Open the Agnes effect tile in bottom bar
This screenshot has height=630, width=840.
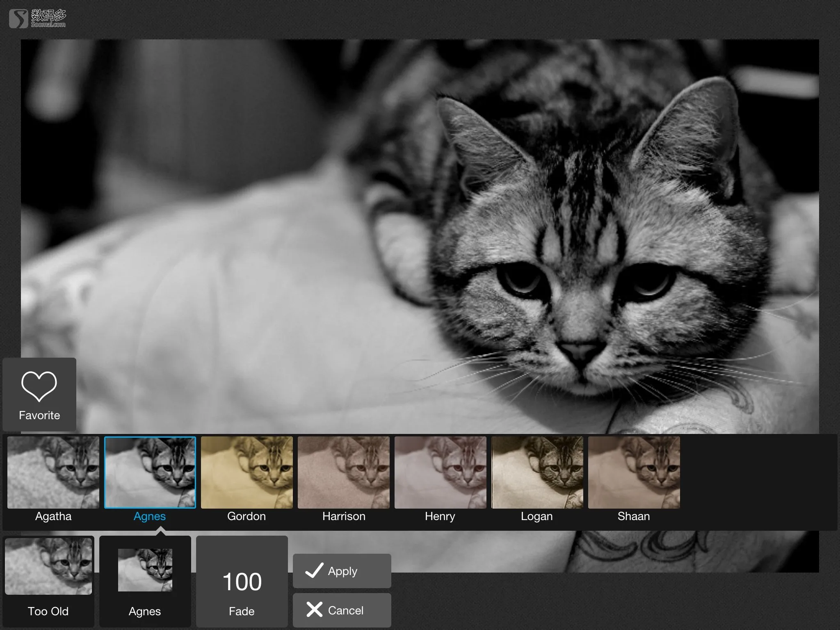point(145,581)
